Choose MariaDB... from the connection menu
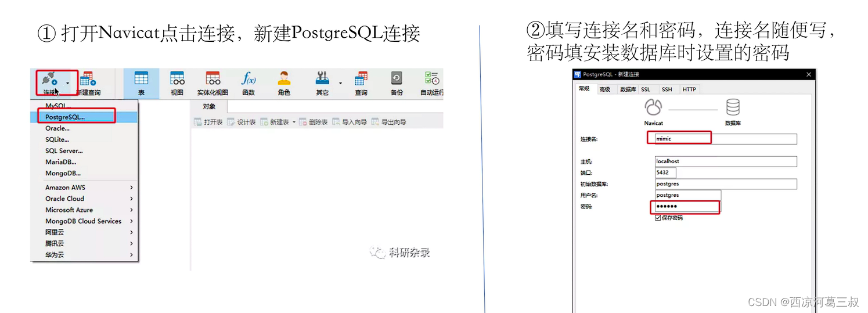Viewport: 868px width, 313px height. tap(84, 162)
